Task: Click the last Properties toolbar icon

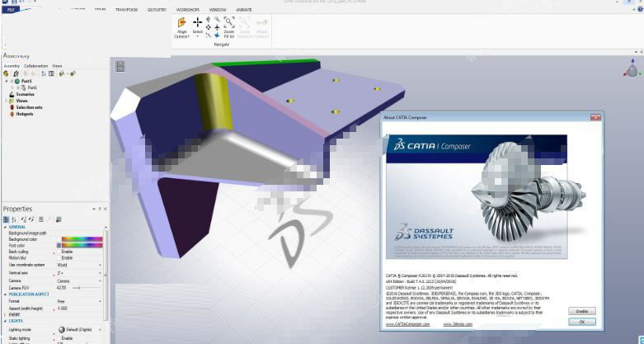Action: pyautogui.click(x=59, y=219)
